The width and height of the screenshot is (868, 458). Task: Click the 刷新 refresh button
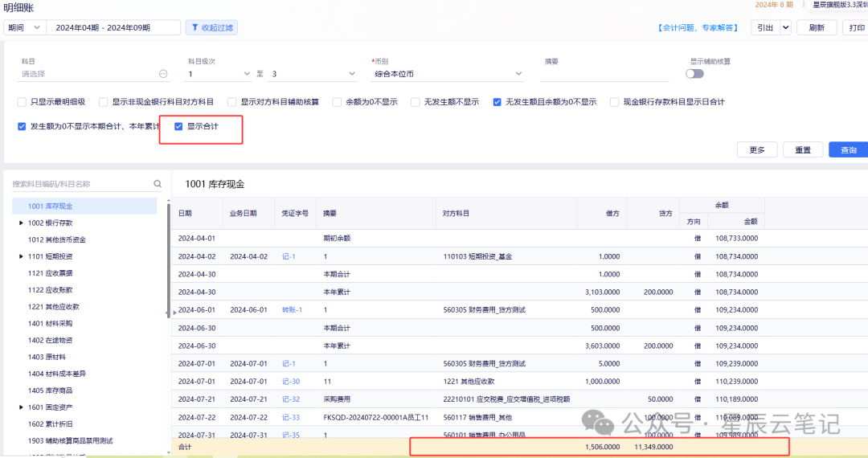[x=817, y=27]
